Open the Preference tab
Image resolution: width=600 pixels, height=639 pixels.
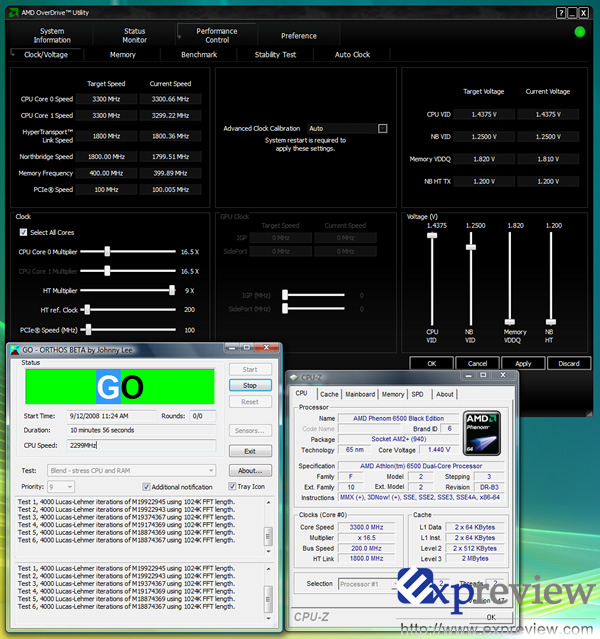click(x=299, y=36)
